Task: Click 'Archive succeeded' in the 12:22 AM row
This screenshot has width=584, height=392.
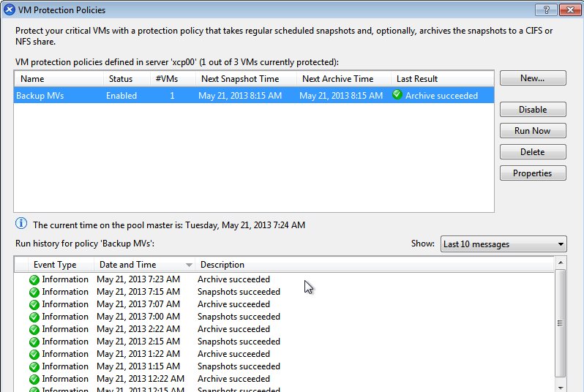Action: [x=233, y=379]
